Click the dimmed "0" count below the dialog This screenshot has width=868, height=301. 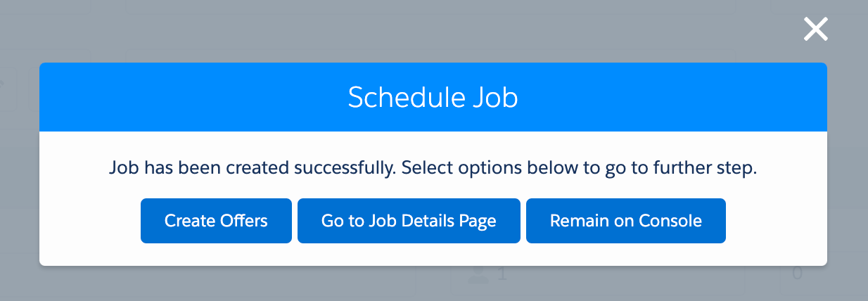797,274
